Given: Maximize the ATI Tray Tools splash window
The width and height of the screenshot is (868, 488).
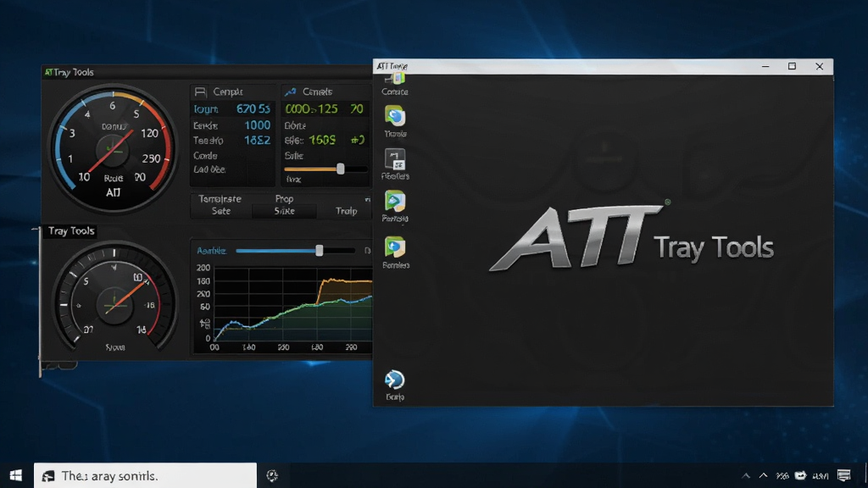Looking at the screenshot, I should pos(793,66).
